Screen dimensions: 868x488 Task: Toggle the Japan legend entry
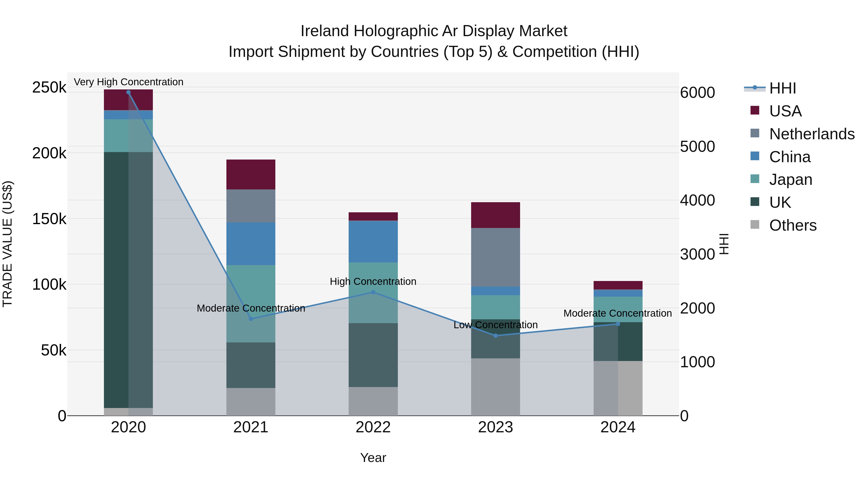coord(781,180)
